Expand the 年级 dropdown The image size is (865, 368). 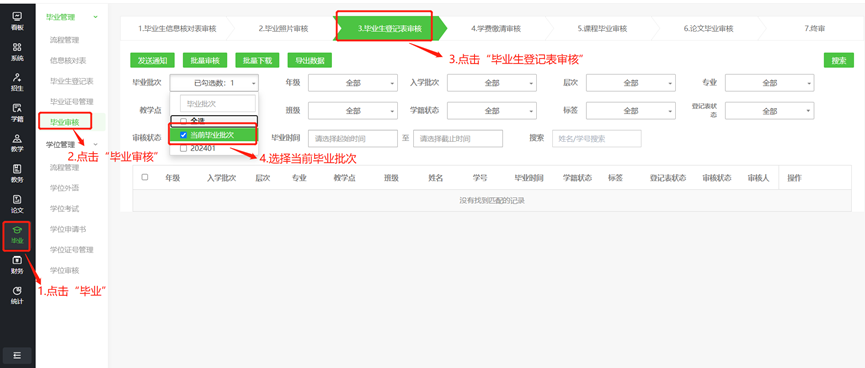[353, 83]
